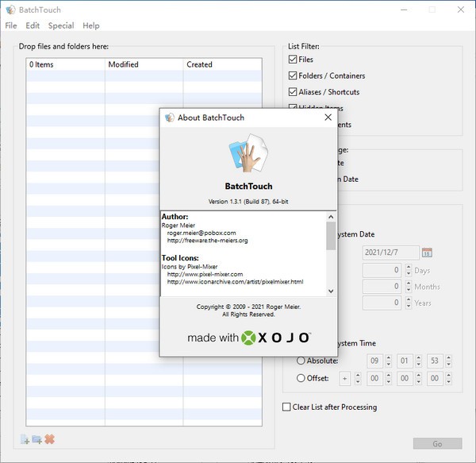Disable the Aliases / Shortcuts filter
476x463 pixels.
[x=293, y=92]
